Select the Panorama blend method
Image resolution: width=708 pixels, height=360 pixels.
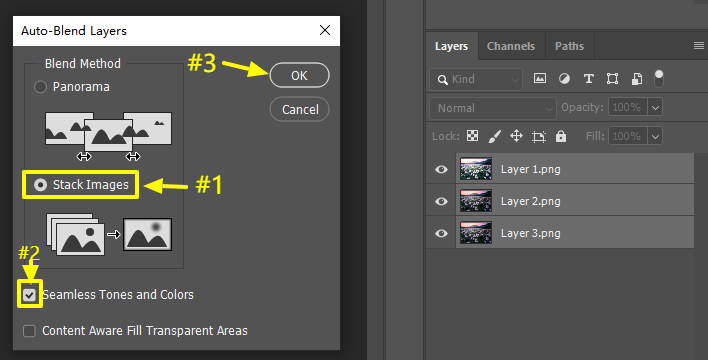click(x=40, y=87)
